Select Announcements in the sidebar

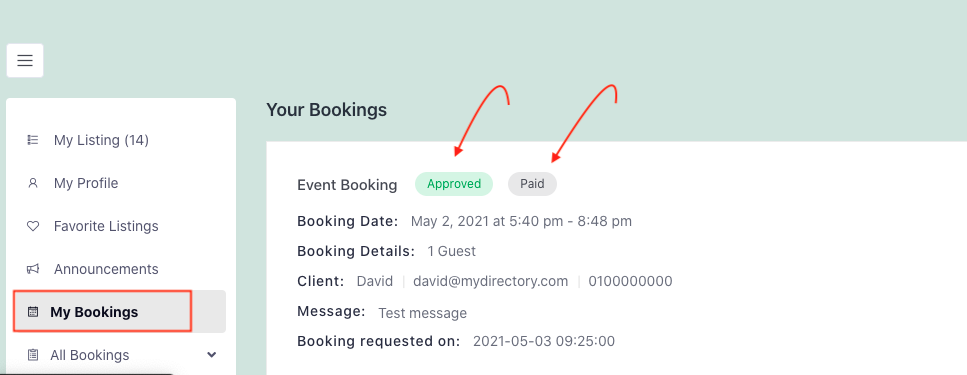(x=106, y=269)
